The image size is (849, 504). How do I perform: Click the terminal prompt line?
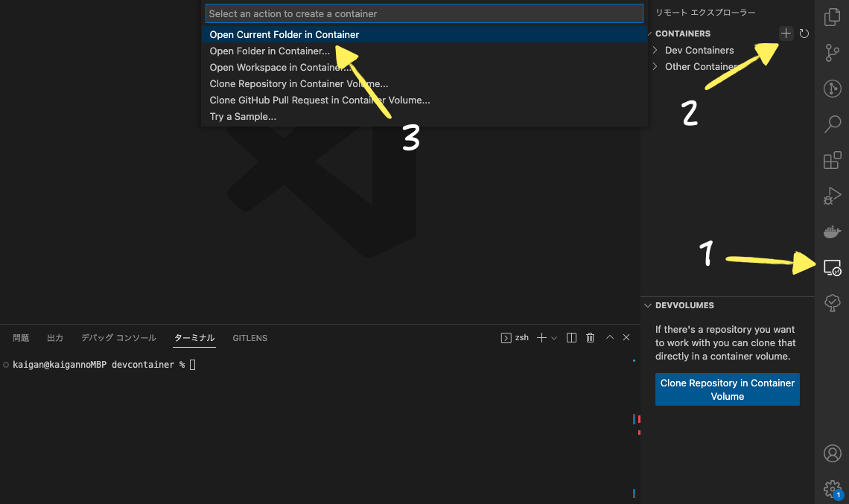coord(104,365)
